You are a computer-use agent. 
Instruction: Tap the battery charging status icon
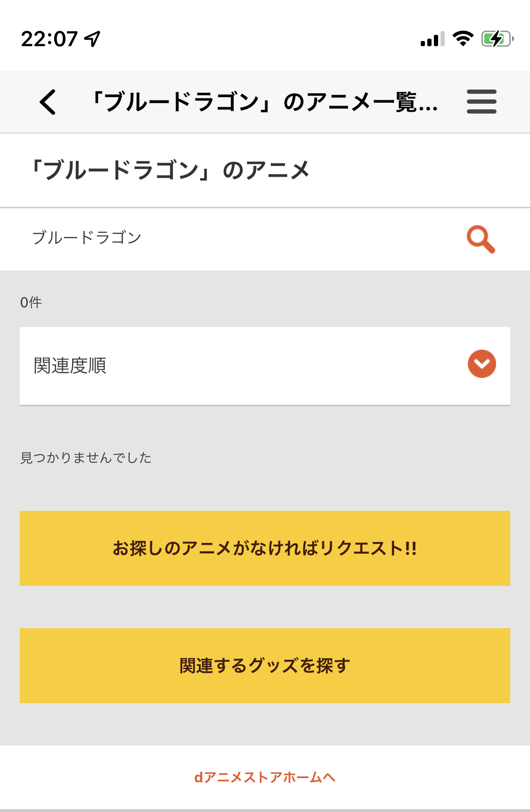(497, 39)
